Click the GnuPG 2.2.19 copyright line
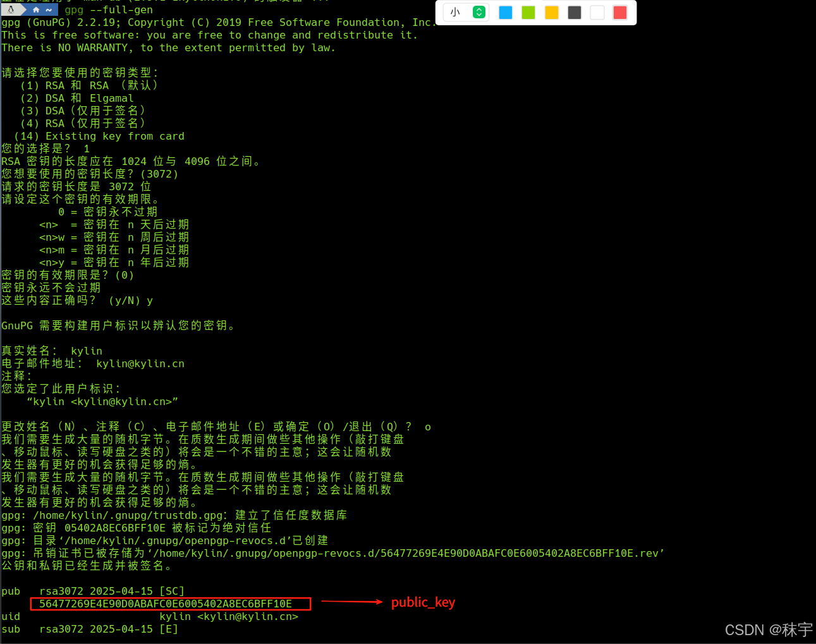This screenshot has width=816, height=644. click(219, 22)
